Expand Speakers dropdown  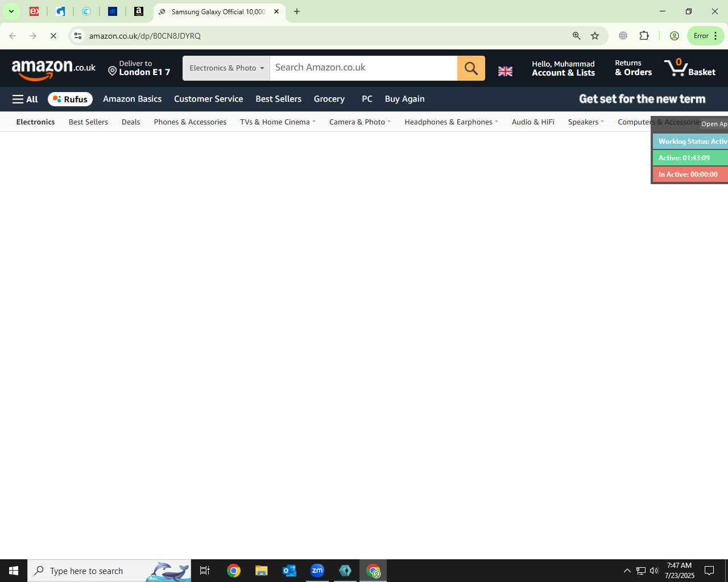[586, 122]
